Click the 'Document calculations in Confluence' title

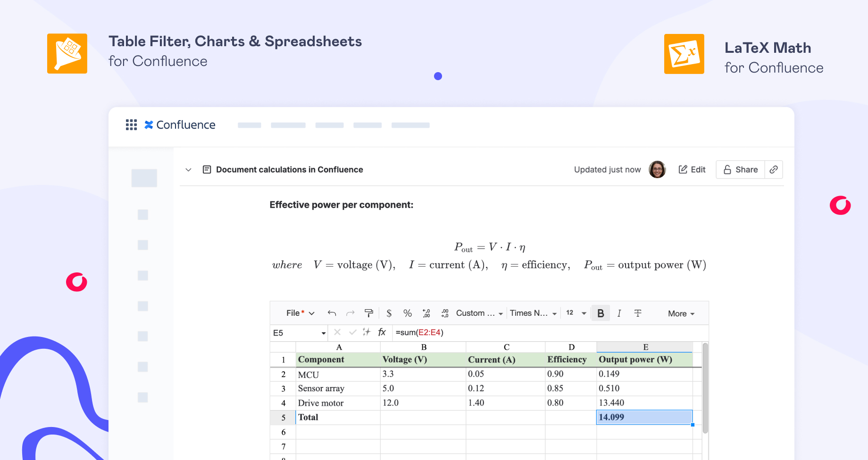[290, 170]
